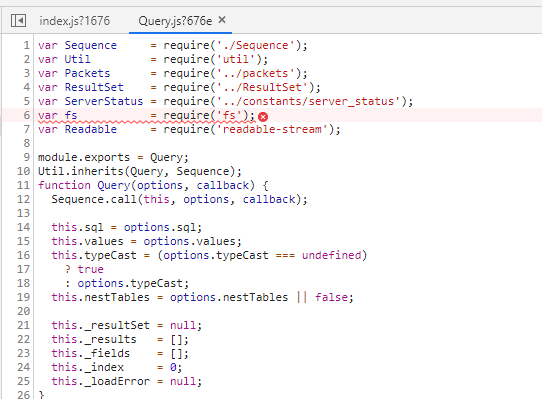542x399 pixels.
Task: Click Util.inherits on line 10
Action: [81, 171]
